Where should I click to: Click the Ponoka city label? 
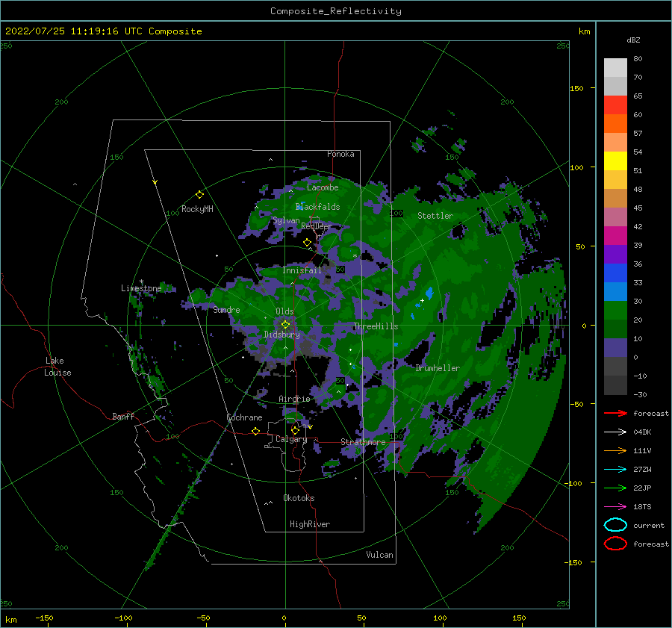point(340,154)
